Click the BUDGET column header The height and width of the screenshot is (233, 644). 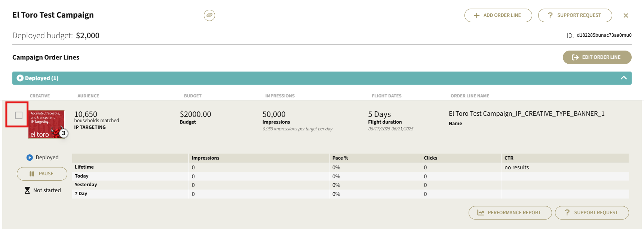click(193, 96)
